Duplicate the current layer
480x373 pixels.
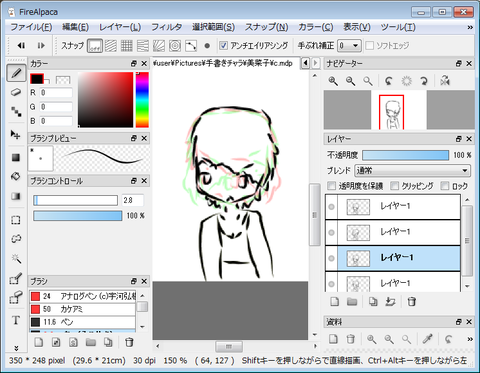pos(373,302)
